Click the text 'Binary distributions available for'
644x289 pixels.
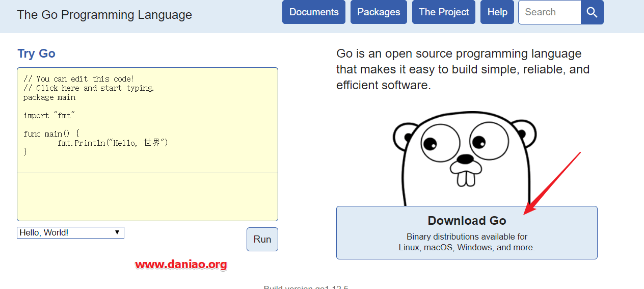tap(467, 237)
